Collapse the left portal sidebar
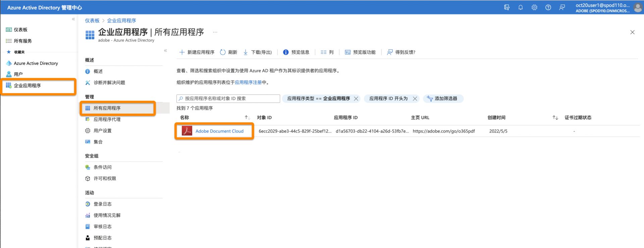This screenshot has width=644, height=248. tap(73, 19)
